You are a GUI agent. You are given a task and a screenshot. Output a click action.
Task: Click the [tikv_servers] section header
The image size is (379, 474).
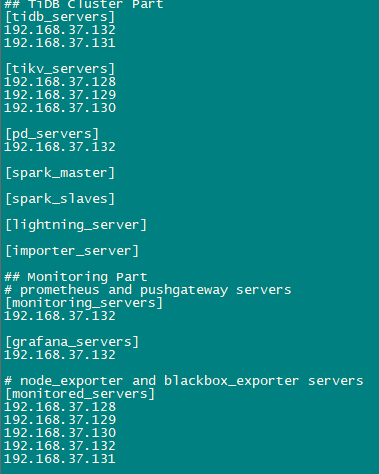click(60, 69)
